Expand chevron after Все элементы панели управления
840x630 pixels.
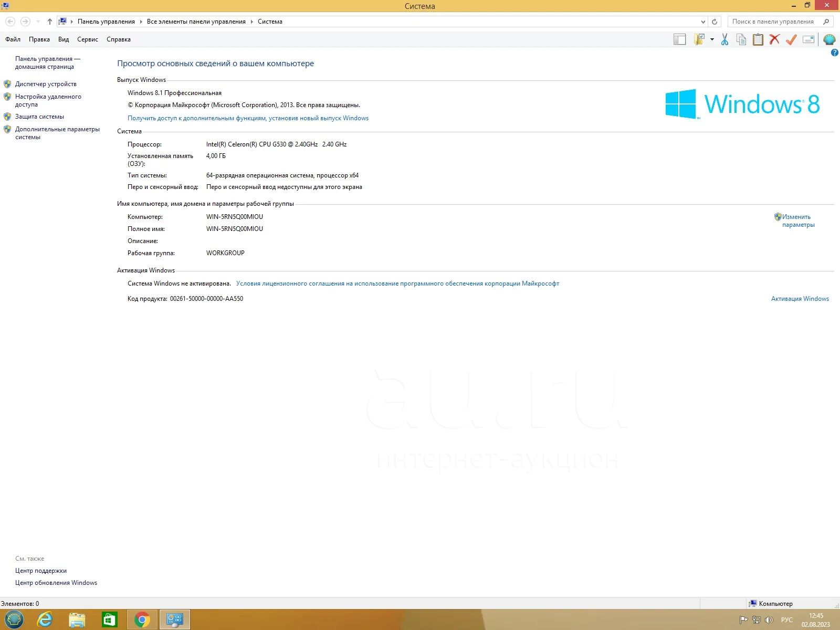pos(252,22)
